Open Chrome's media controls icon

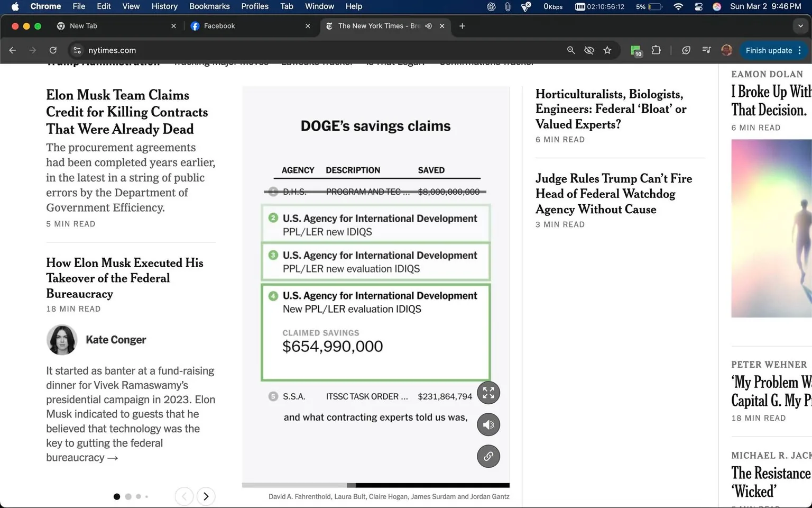tap(706, 50)
